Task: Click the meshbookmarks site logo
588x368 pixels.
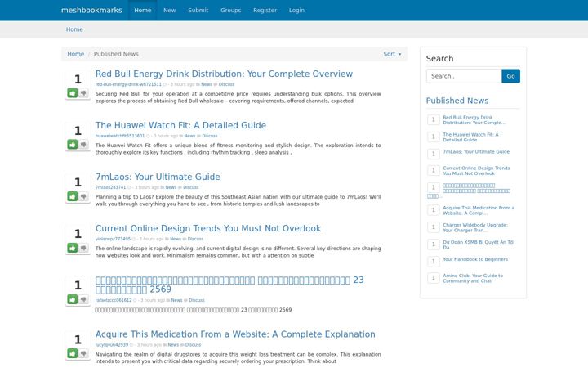Action: coord(91,10)
